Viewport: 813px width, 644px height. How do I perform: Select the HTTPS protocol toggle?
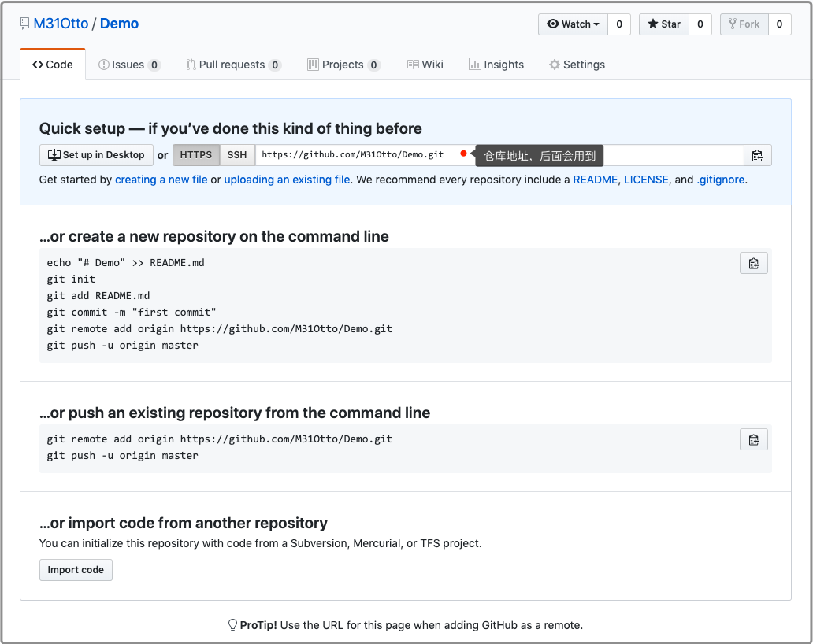[196, 155]
